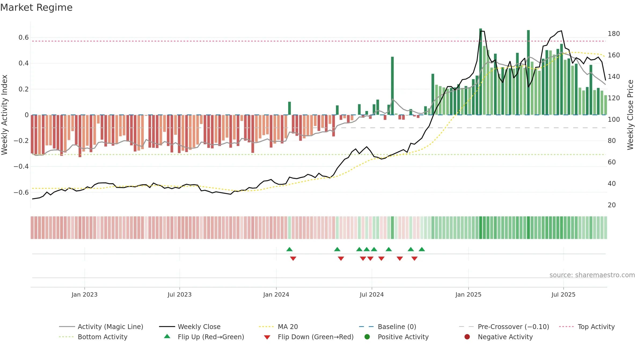Viewport: 644px width, 362px height.
Task: Toggle the Baseline (0) legend entry
Action: (387, 327)
